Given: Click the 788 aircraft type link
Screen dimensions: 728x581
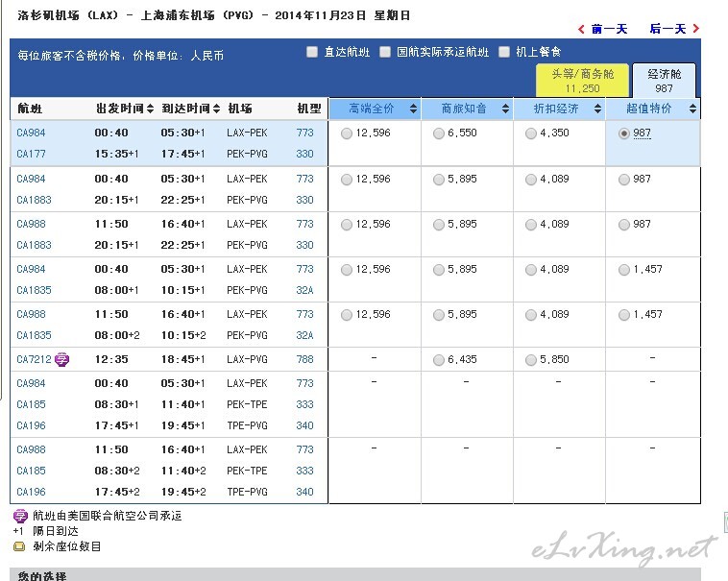Looking at the screenshot, I should [304, 360].
